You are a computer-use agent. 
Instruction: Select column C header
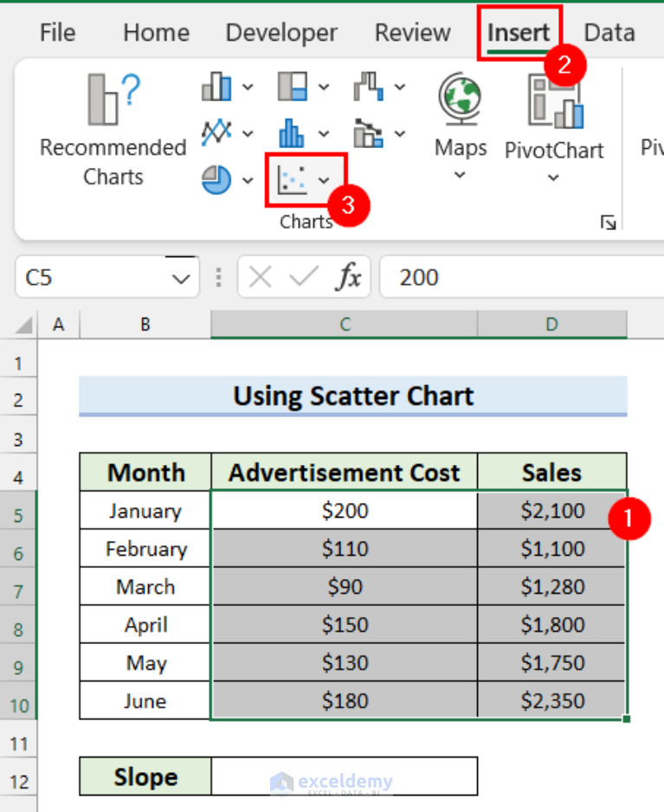tap(345, 325)
